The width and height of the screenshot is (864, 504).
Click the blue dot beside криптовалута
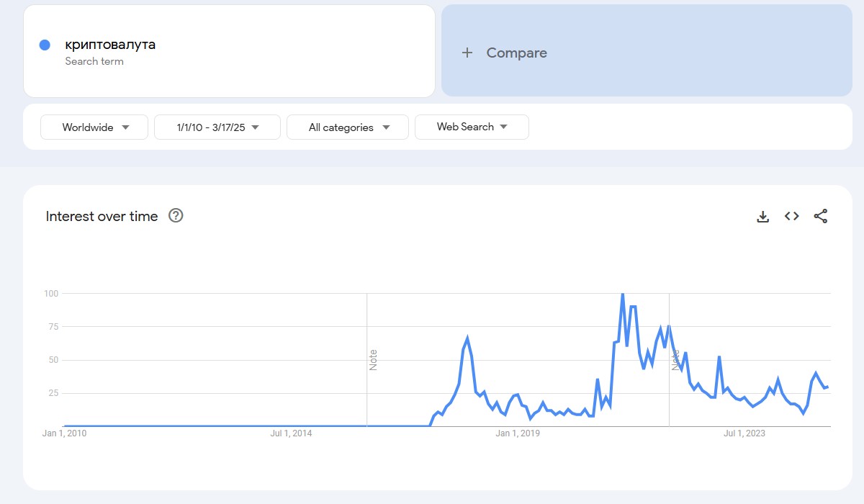point(45,45)
